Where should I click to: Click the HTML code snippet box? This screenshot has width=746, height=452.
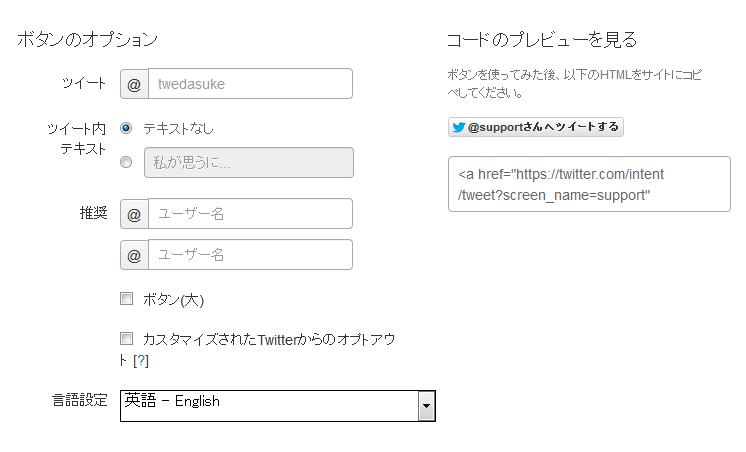pyautogui.click(x=589, y=184)
